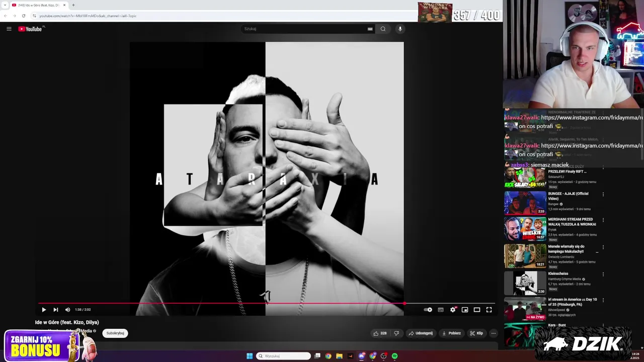Image resolution: width=644 pixels, height=362 pixels.
Task: Click the Pobierz download button
Action: click(451, 333)
